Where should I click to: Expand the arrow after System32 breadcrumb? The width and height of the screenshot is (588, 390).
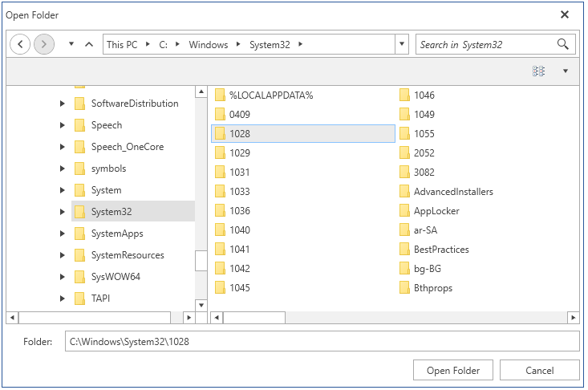click(300, 44)
